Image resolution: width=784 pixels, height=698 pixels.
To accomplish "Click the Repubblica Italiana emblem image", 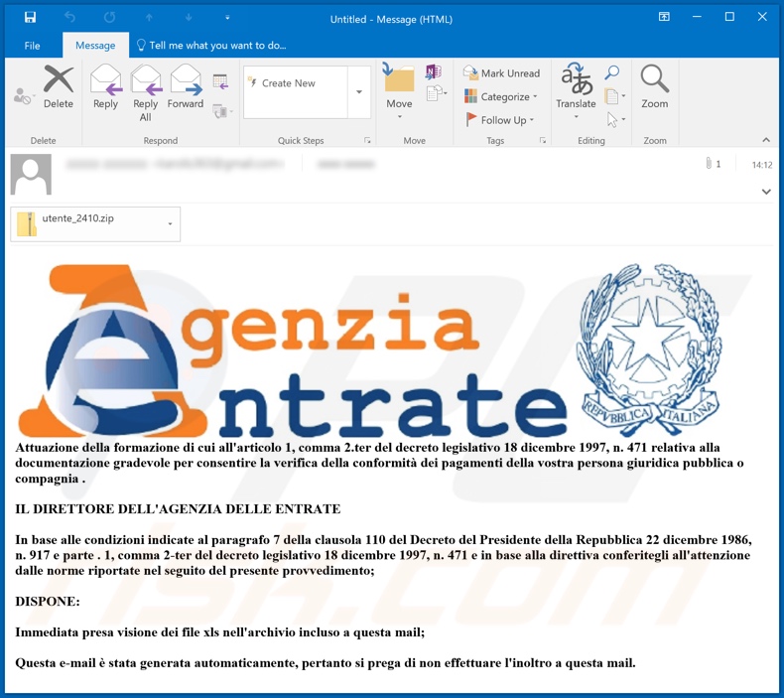I will click(648, 349).
